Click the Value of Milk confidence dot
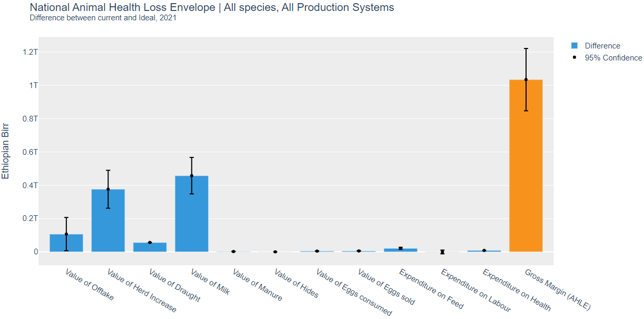 point(192,176)
